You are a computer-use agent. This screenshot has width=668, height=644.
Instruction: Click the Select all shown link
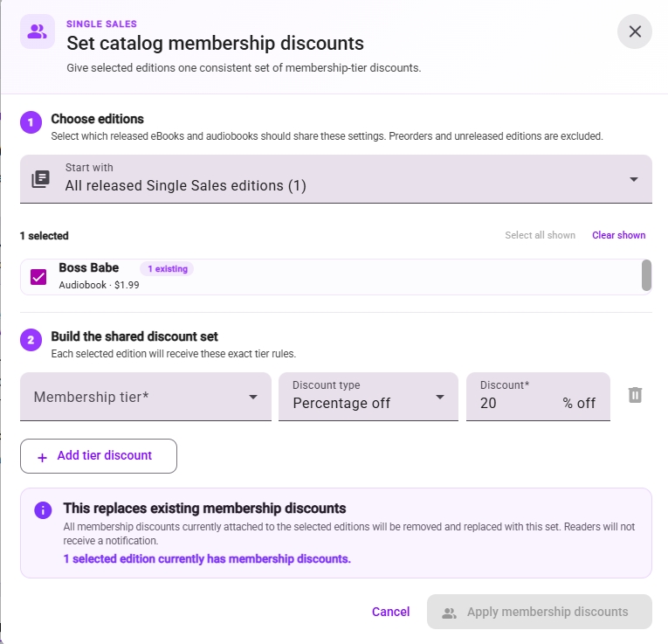(x=540, y=235)
